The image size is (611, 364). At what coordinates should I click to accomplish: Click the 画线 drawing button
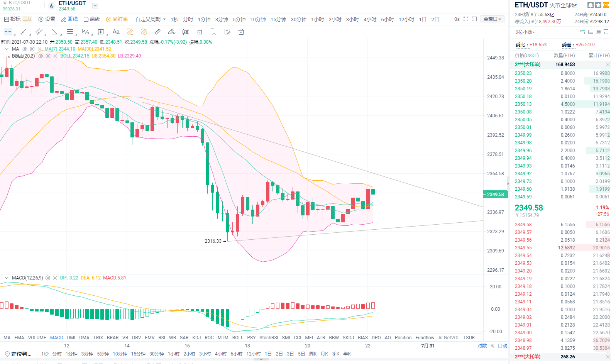pyautogui.click(x=69, y=19)
